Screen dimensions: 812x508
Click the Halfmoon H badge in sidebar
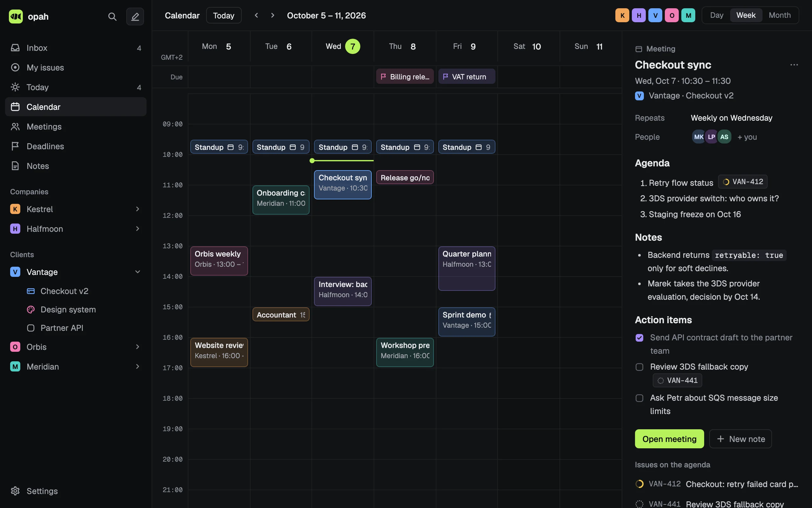pyautogui.click(x=15, y=229)
